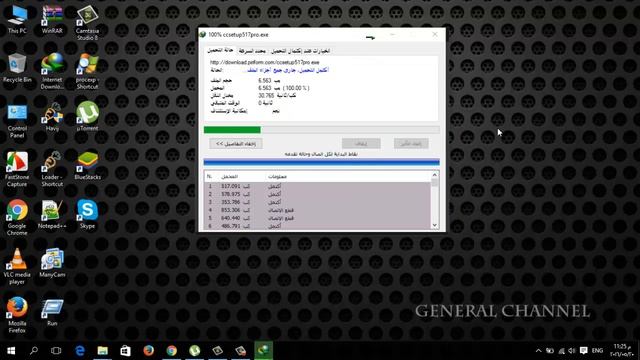Image resolution: width=640 pixels, height=360 pixels.
Task: Open Google Chrome desktop shortcut
Action: pos(17,218)
